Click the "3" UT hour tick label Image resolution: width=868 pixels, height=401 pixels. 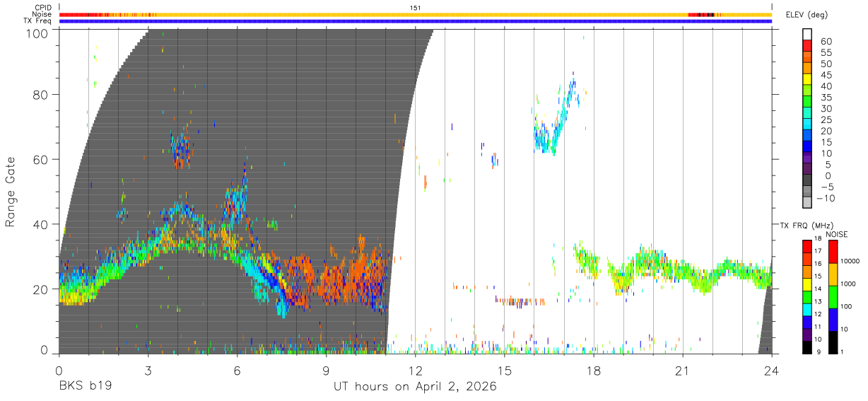click(x=148, y=371)
